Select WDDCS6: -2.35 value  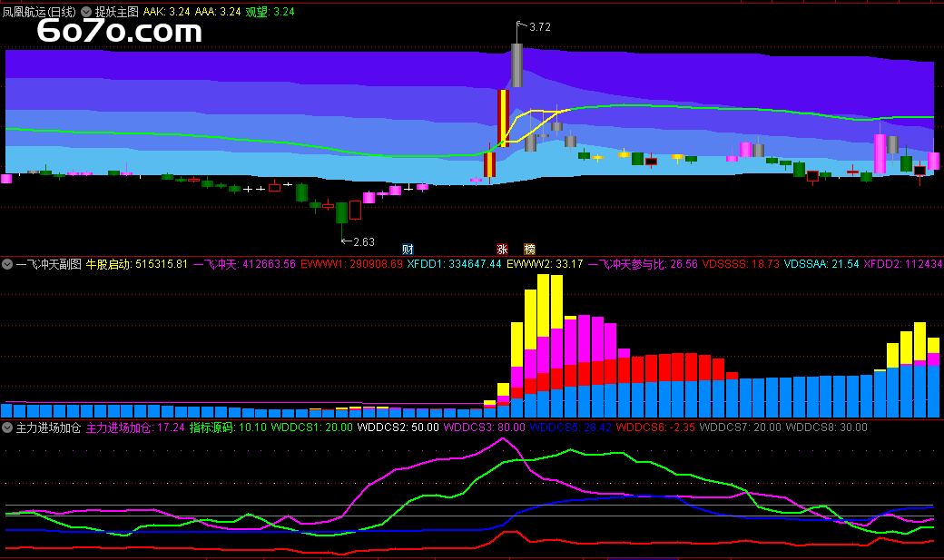click(655, 427)
